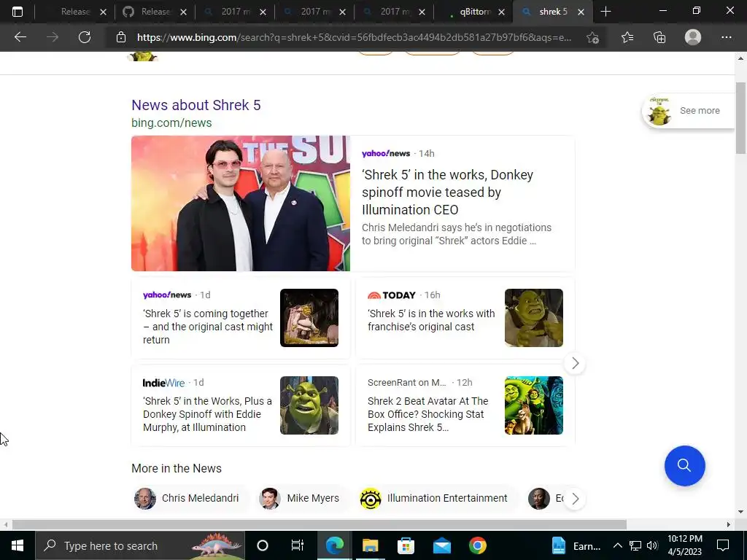The height and width of the screenshot is (560, 747).
Task: Click the angry Shrek thumbnail in TODAY card
Action: [533, 318]
